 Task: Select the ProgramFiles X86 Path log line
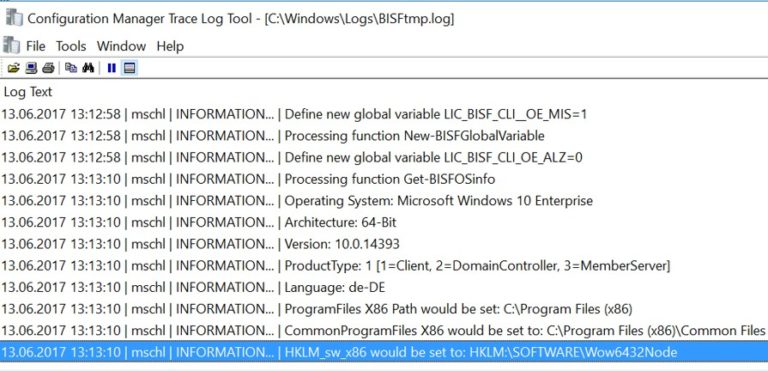384,309
